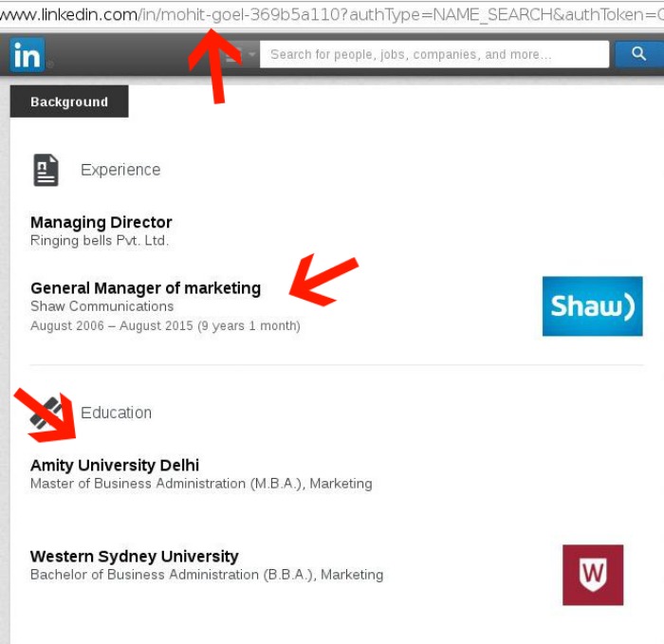
Task: Click the Education section heading
Action: [116, 413]
